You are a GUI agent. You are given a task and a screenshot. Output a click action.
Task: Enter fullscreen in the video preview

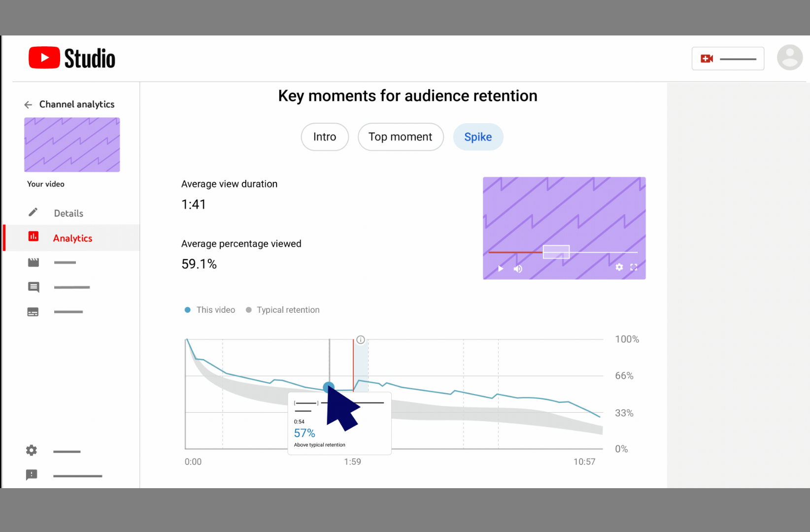[634, 267]
